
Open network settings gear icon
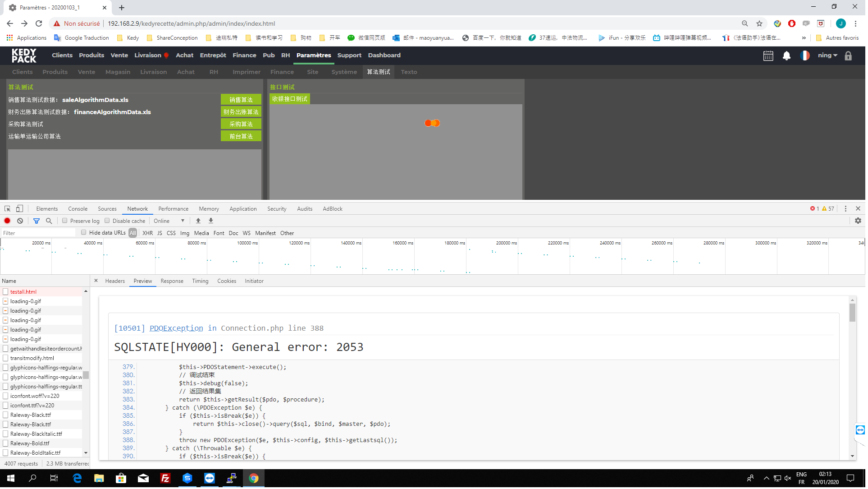(858, 221)
